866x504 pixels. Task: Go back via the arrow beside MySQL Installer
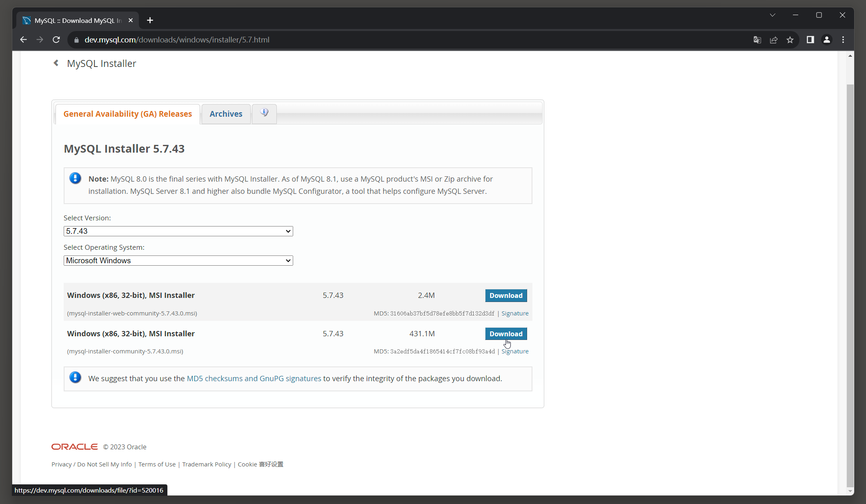coord(56,63)
